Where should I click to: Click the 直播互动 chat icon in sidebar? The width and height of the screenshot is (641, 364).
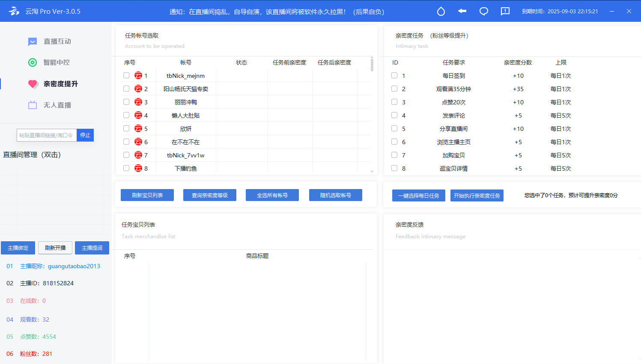33,41
